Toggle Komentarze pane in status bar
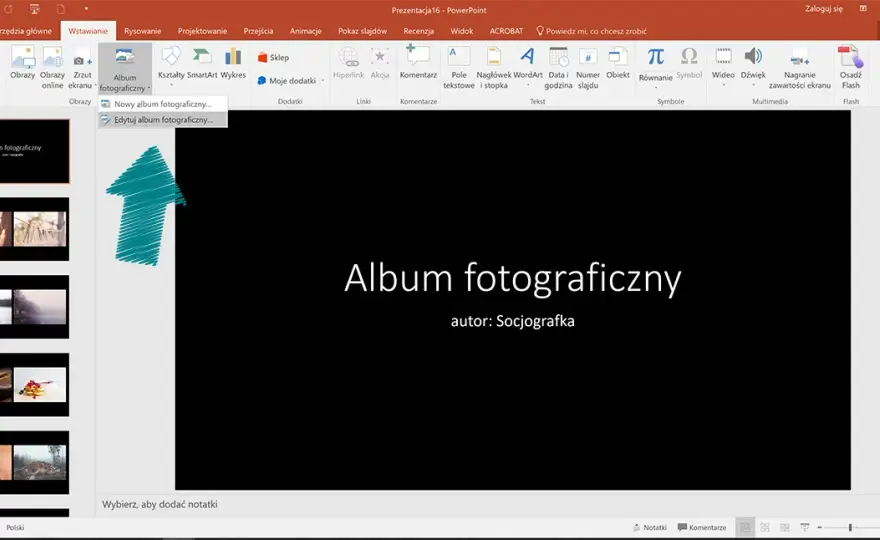 click(702, 528)
